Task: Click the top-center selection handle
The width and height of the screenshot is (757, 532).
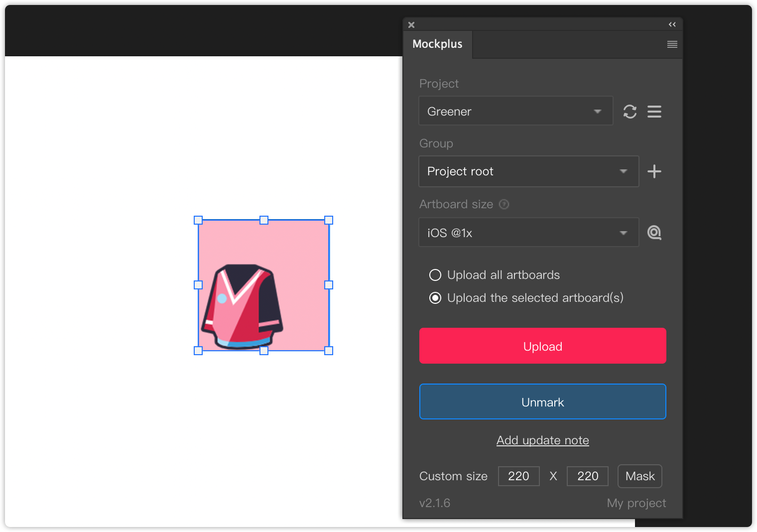Action: pos(264,220)
